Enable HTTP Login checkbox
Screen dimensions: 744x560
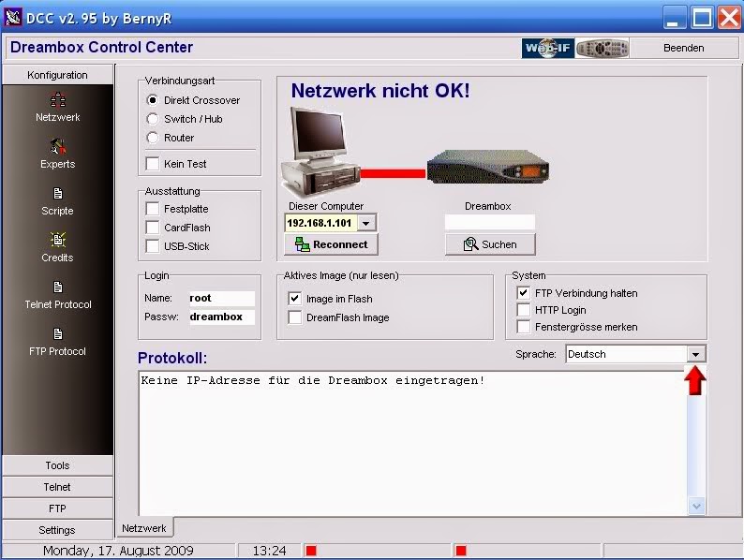[x=524, y=310]
